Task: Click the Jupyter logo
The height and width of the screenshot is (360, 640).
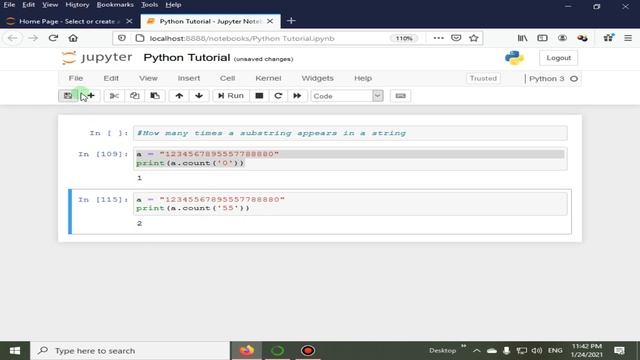Action: point(97,58)
